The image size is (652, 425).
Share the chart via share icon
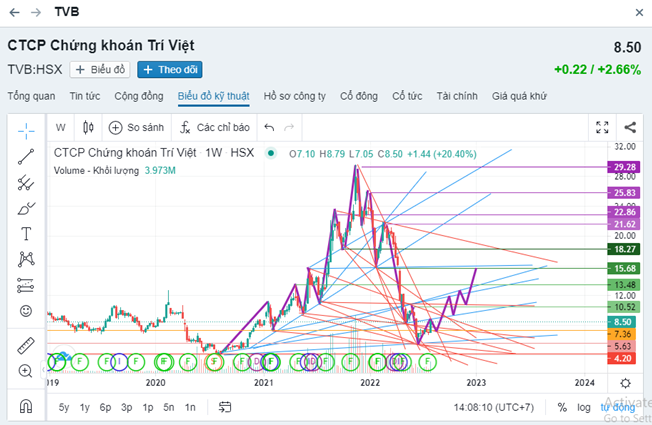click(630, 127)
